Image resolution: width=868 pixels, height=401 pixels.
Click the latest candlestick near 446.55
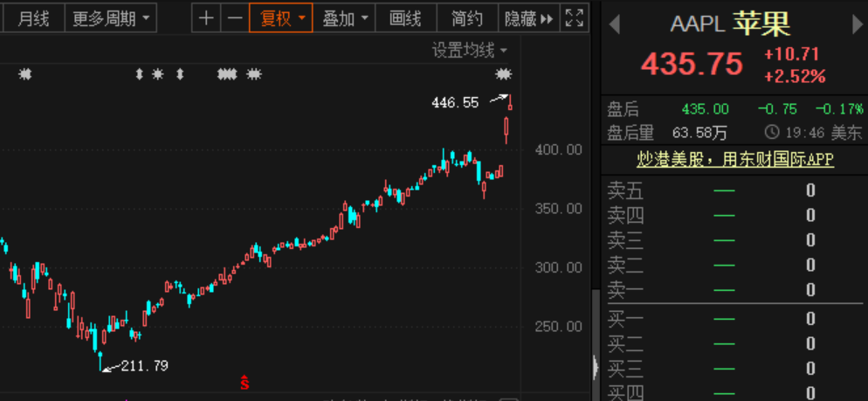(510, 102)
